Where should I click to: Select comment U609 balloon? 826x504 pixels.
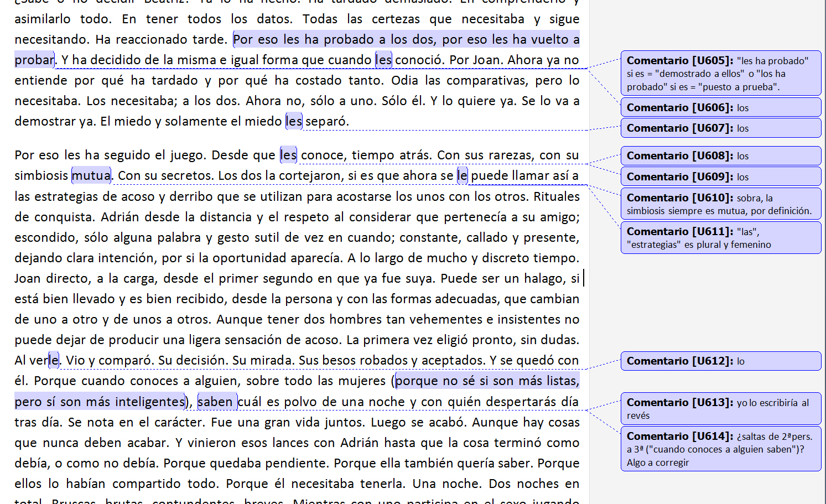(721, 176)
